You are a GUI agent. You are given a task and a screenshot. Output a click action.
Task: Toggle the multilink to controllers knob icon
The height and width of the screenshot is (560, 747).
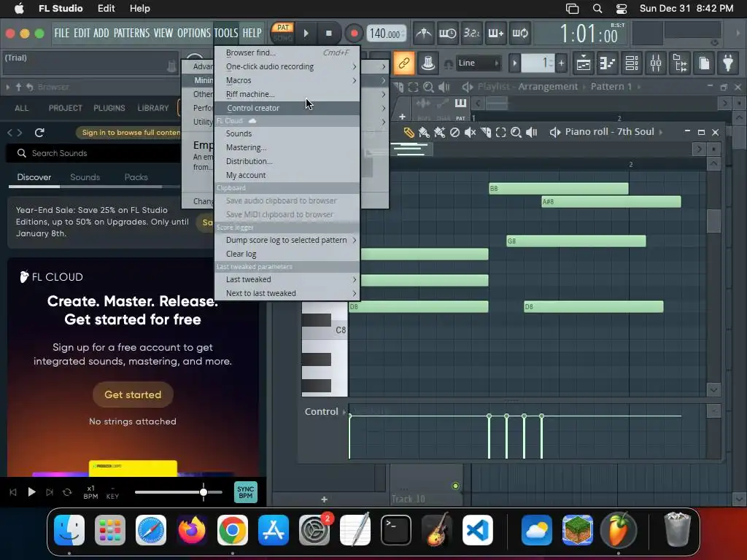click(427, 63)
